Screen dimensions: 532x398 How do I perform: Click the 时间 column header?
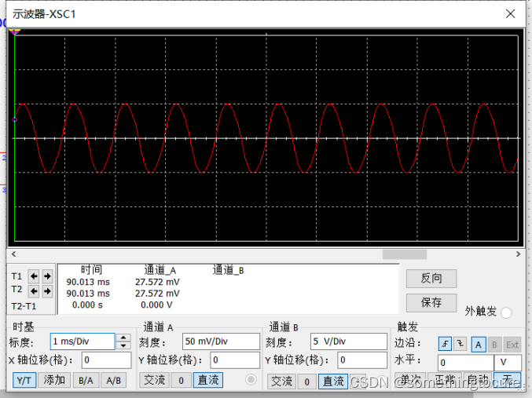tap(91, 270)
